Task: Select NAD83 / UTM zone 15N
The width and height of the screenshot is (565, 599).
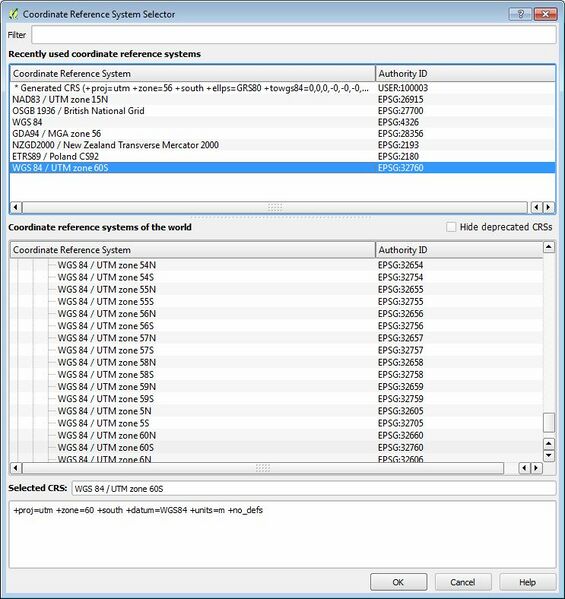Action: tap(282, 99)
